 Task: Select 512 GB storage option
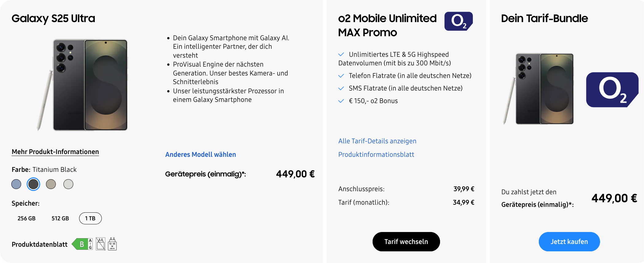point(60,219)
